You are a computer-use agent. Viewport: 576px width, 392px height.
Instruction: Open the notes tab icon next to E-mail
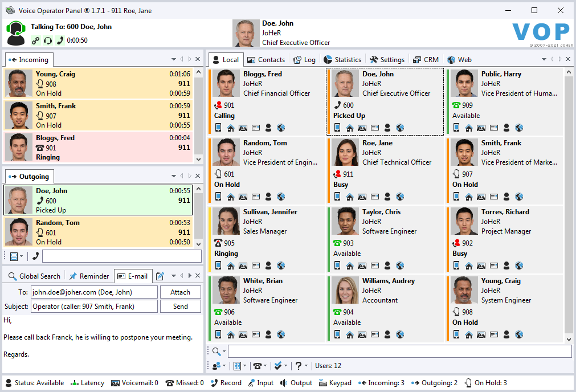(160, 276)
